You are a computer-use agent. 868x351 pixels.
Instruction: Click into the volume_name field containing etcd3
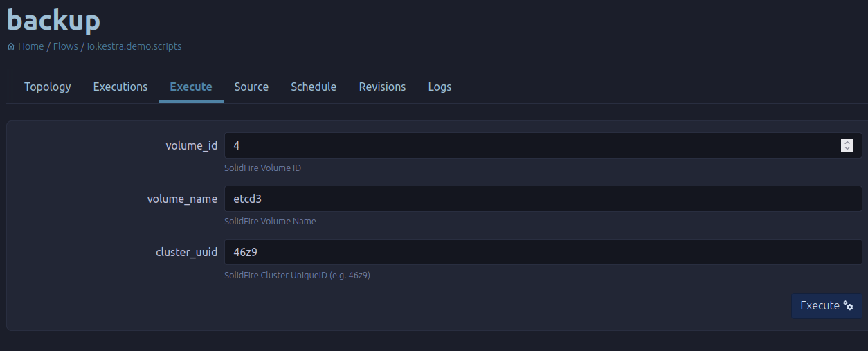point(543,199)
